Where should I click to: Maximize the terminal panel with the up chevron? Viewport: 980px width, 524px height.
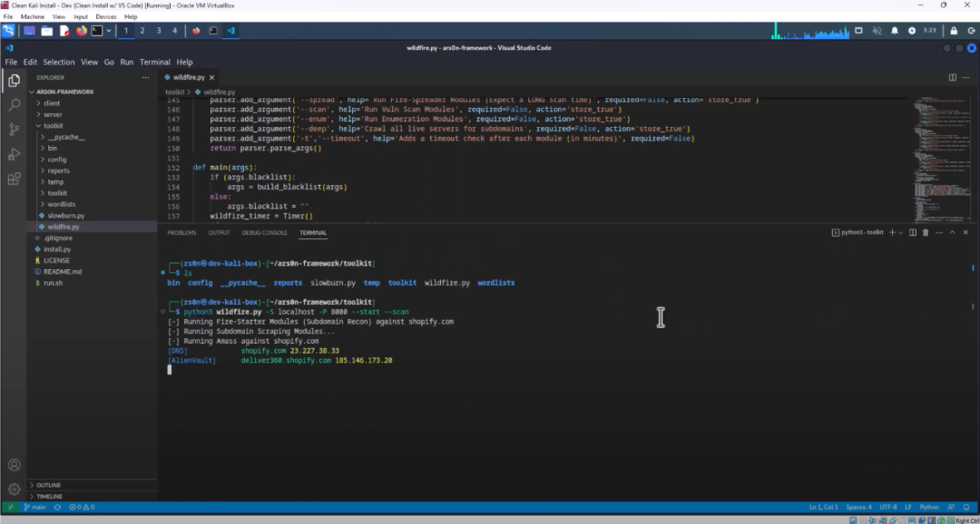(953, 232)
